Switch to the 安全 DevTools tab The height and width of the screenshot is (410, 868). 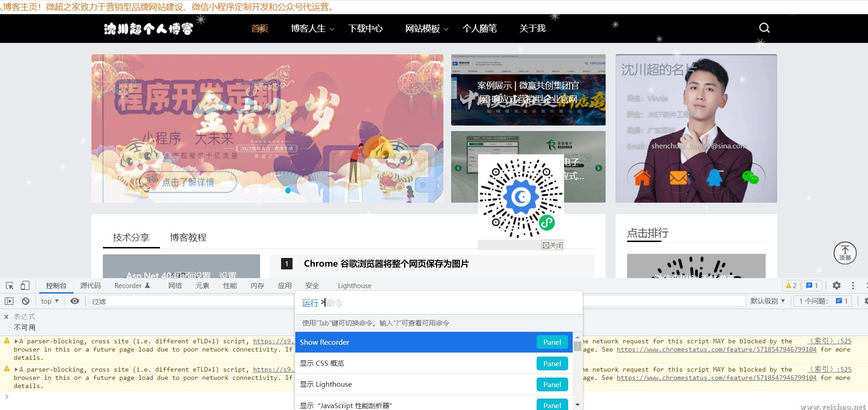(312, 285)
